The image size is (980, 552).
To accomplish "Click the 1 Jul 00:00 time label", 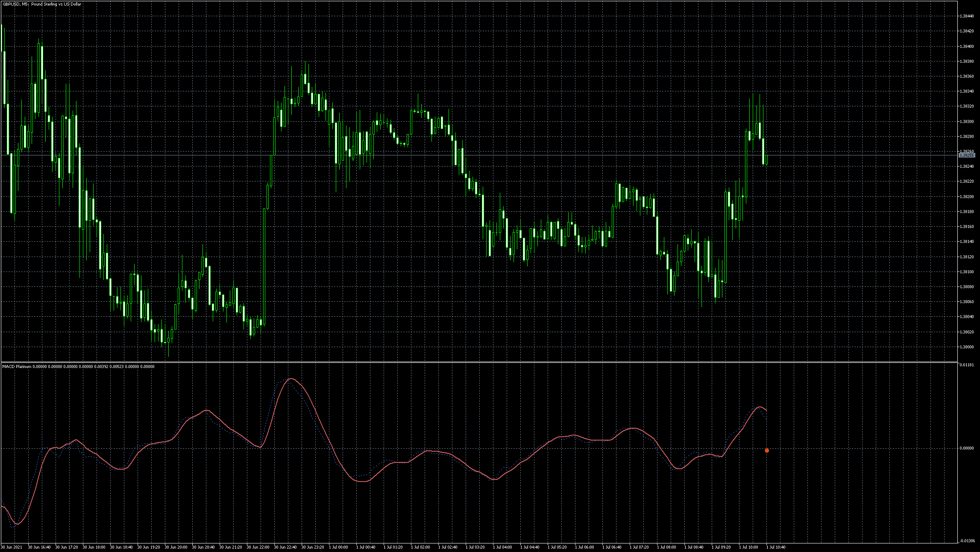I will pos(338,547).
